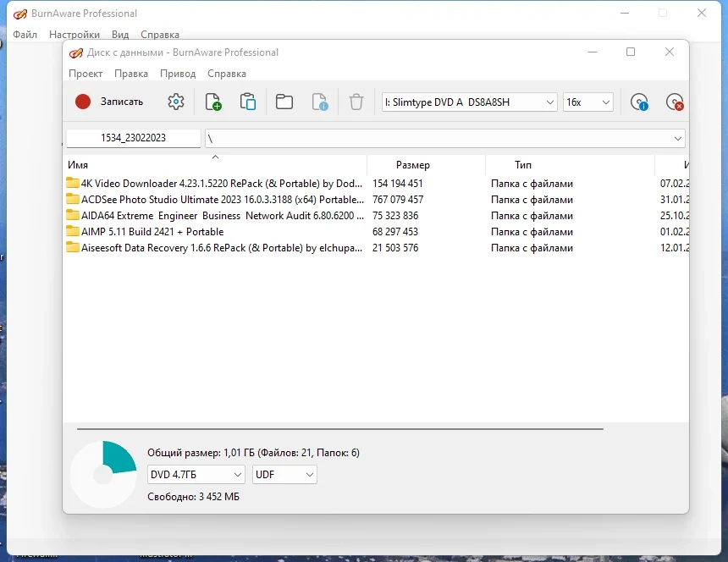Open the 16x write speed dropdown
Viewport: 728px width, 562px height.
tap(587, 102)
